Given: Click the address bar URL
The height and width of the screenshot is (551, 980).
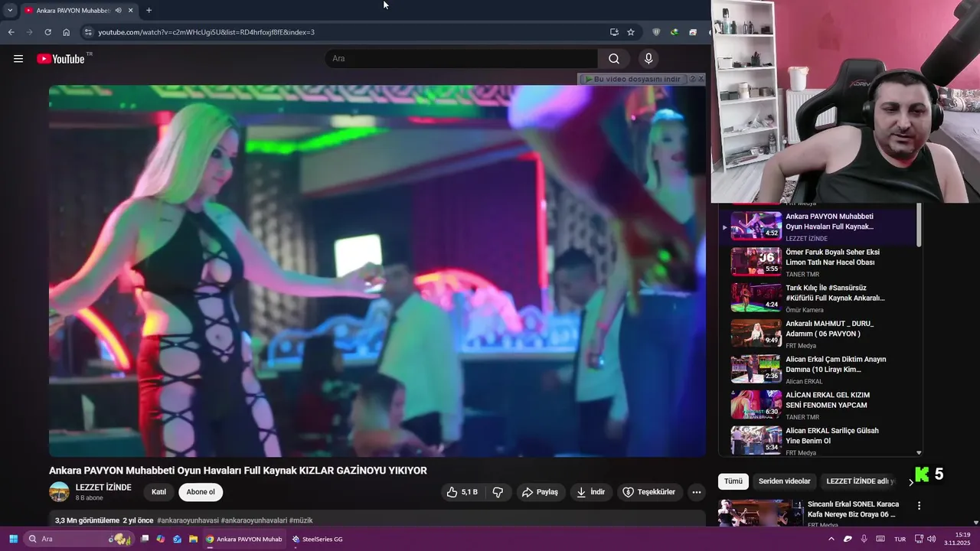Looking at the screenshot, I should (x=207, y=32).
